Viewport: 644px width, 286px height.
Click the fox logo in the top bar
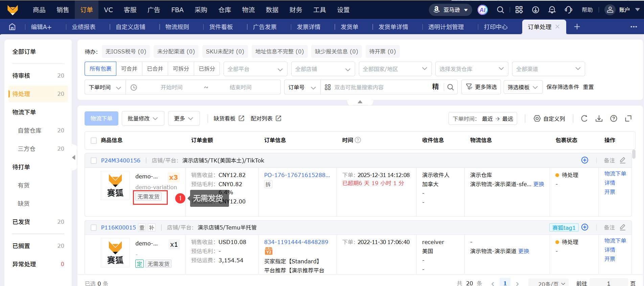tap(13, 10)
